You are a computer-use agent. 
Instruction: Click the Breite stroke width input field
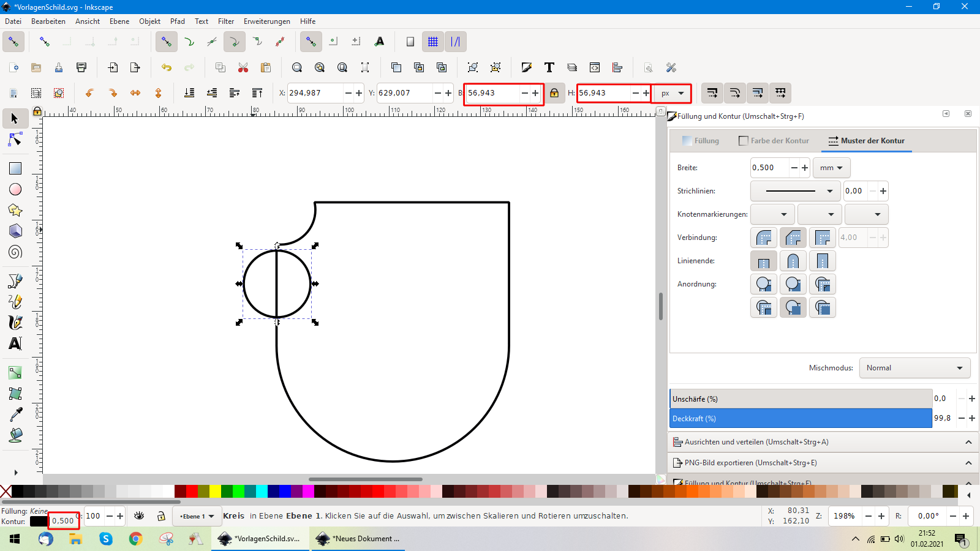point(769,168)
